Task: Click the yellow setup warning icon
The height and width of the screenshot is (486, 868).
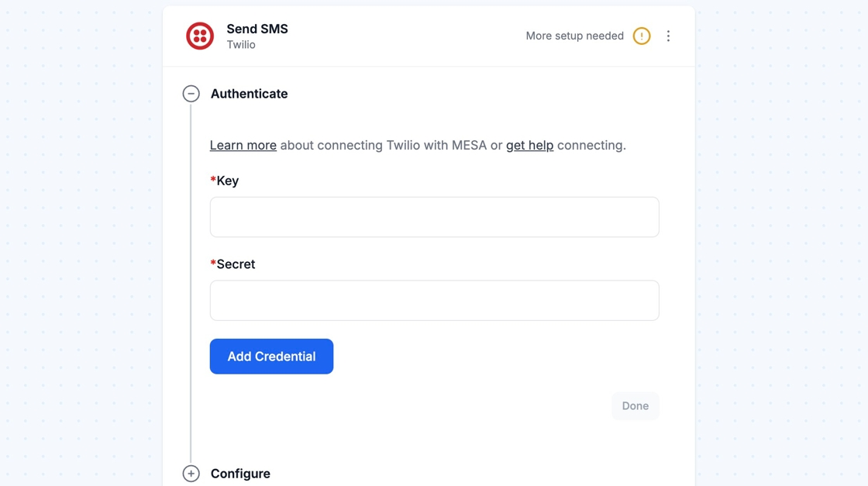Action: pos(642,36)
